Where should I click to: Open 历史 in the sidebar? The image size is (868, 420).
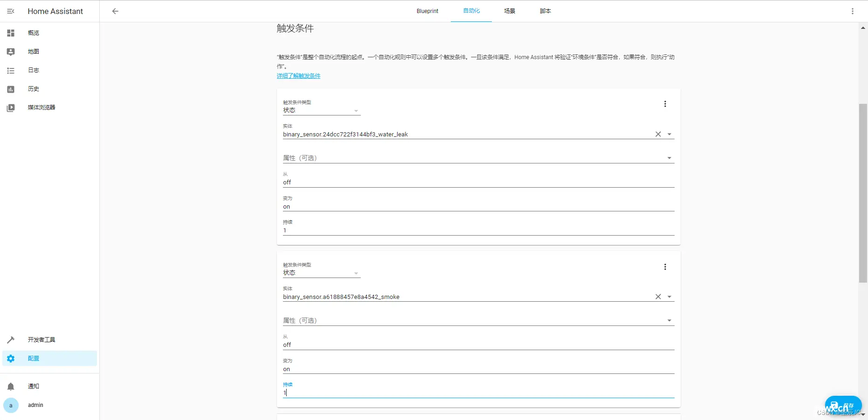point(34,89)
